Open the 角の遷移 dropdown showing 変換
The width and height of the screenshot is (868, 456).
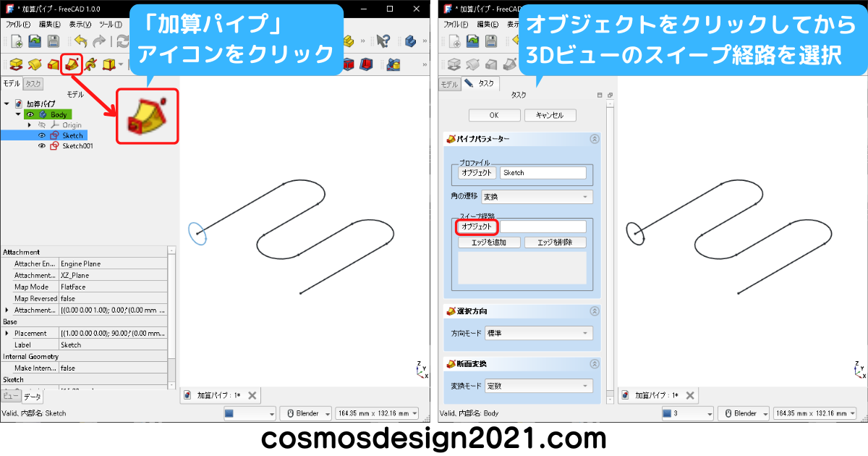(537, 197)
